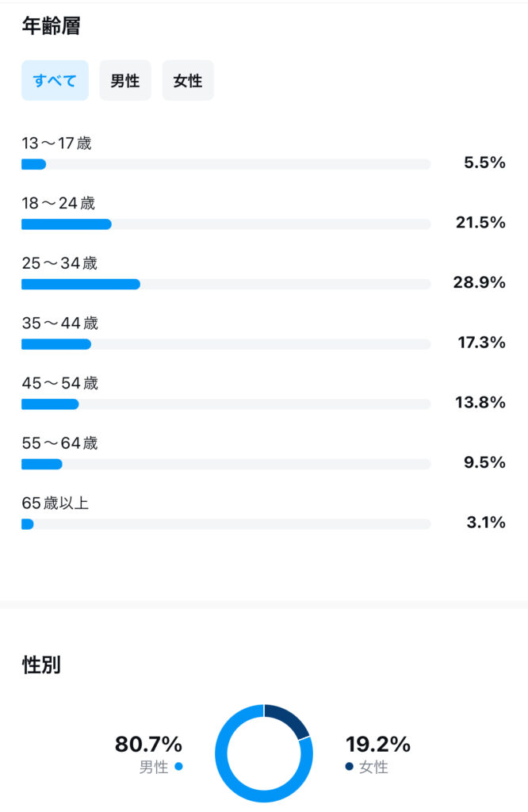Click the 性別 section heading

tap(41, 665)
